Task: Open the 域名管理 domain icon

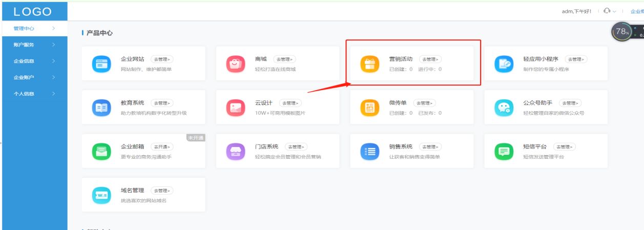Action: 100,195
